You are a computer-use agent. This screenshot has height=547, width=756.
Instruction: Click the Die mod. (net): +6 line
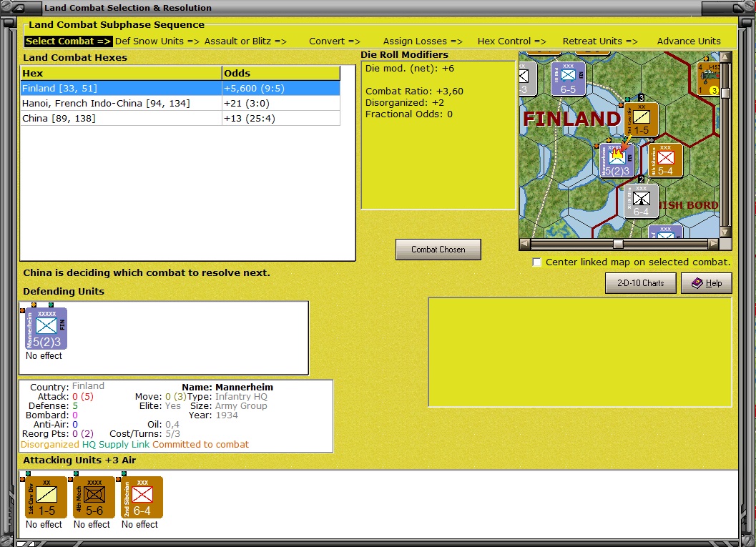(x=409, y=69)
